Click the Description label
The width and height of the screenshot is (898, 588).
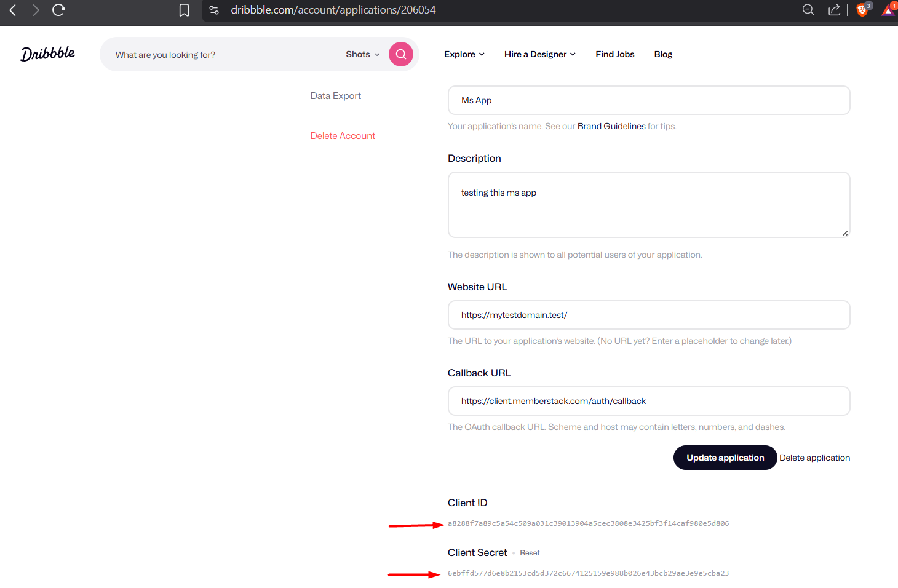pos(474,158)
